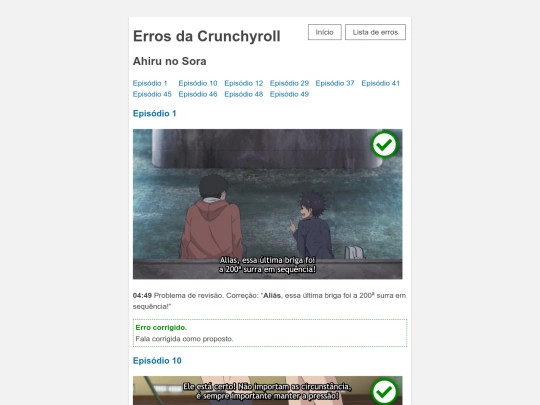Click the Episódio 10 section heading
Image resolution: width=540 pixels, height=405 pixels.
pos(157,361)
